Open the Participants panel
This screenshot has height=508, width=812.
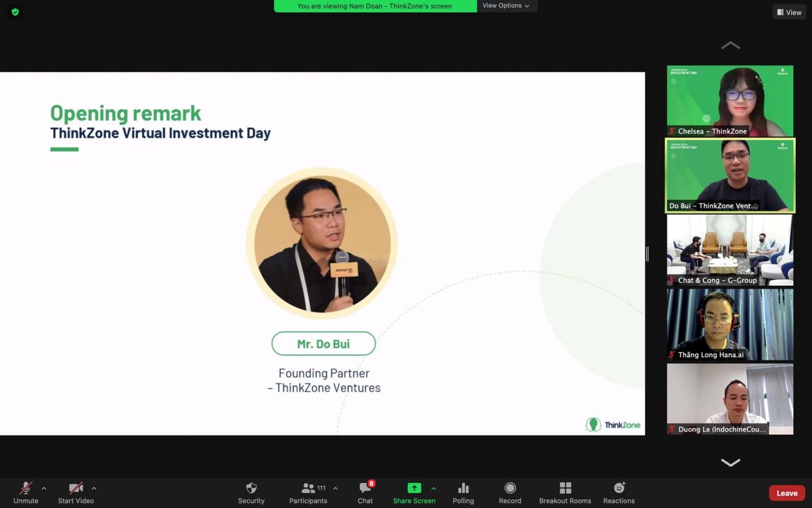[x=309, y=493]
